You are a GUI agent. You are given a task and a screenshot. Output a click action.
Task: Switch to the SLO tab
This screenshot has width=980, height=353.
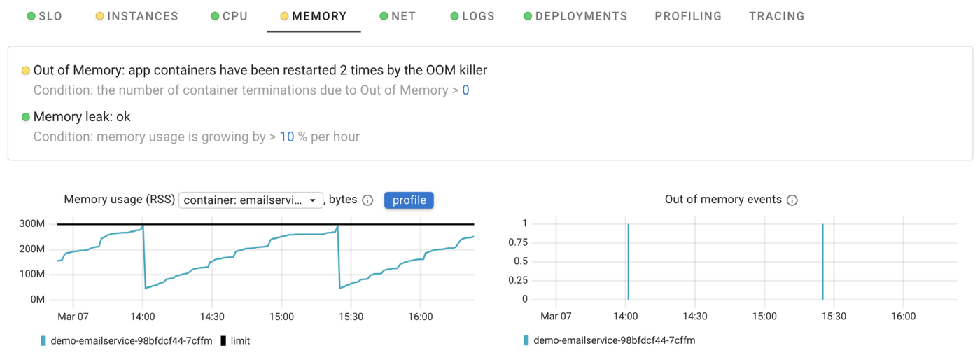[44, 16]
